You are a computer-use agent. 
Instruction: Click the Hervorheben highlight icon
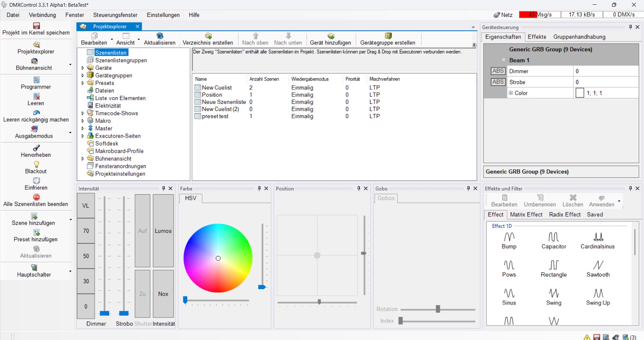36,148
